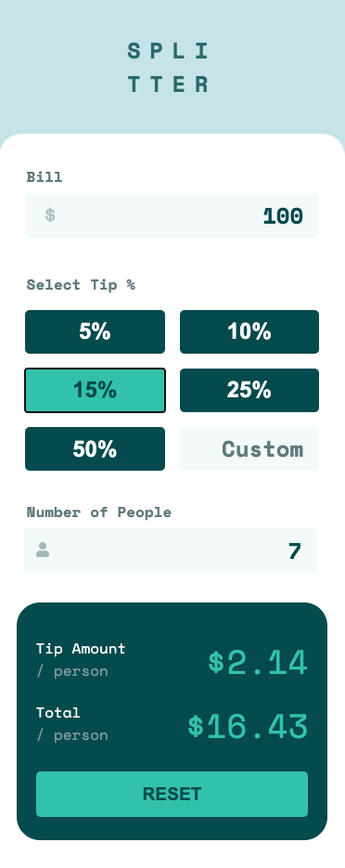345x868 pixels.
Task: Focus the Custom tip input field
Action: [x=249, y=449]
